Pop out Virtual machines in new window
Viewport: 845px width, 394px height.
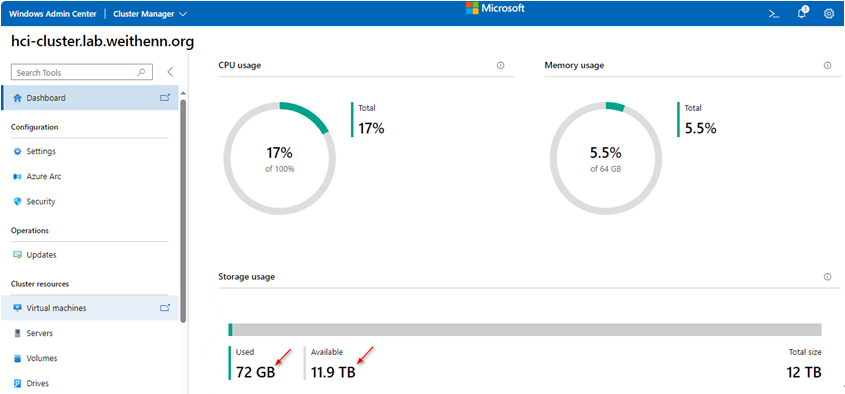165,308
